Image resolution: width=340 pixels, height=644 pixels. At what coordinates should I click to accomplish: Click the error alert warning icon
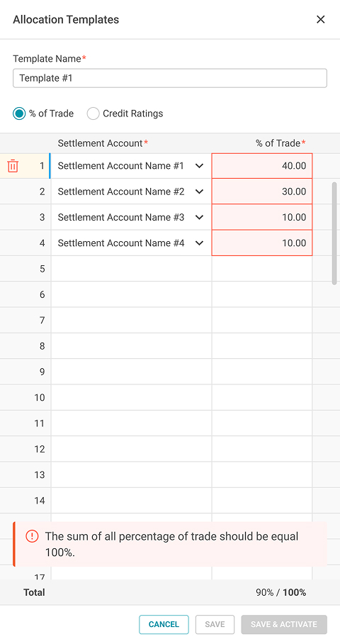coord(32,536)
